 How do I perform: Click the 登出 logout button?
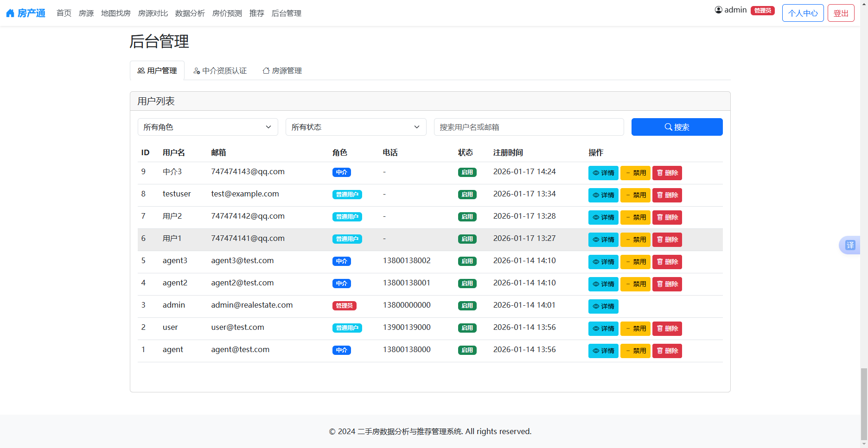(841, 13)
